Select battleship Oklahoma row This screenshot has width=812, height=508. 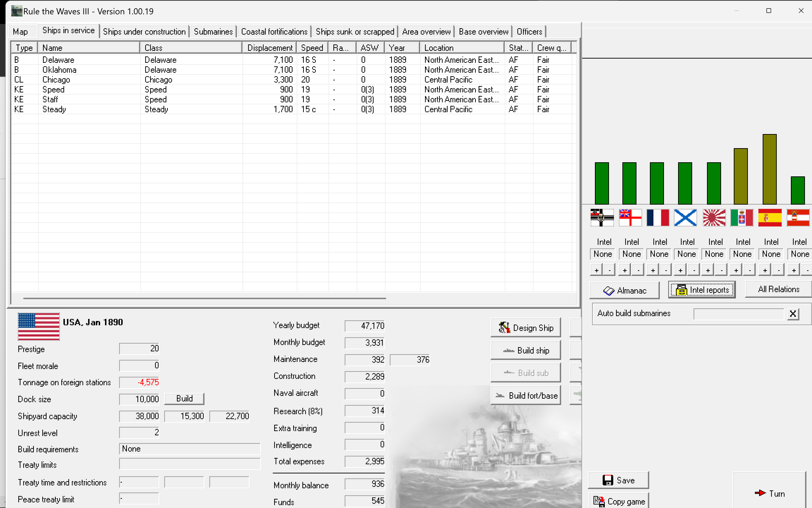294,70
